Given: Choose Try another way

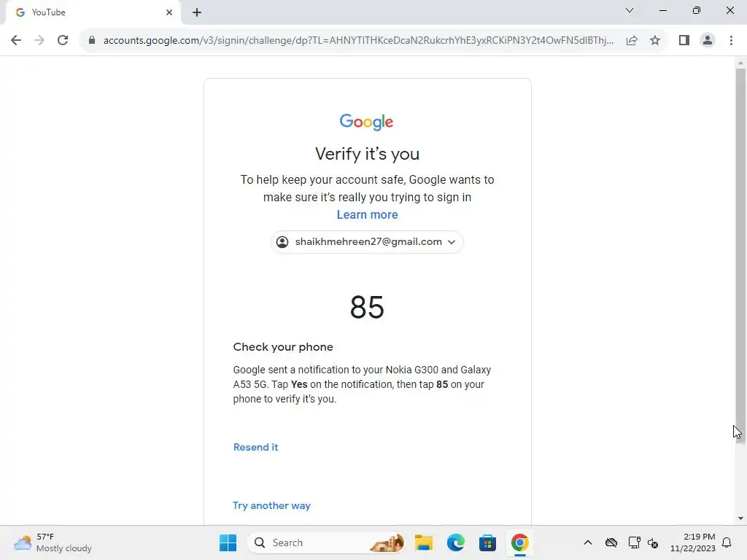Looking at the screenshot, I should coord(271,506).
